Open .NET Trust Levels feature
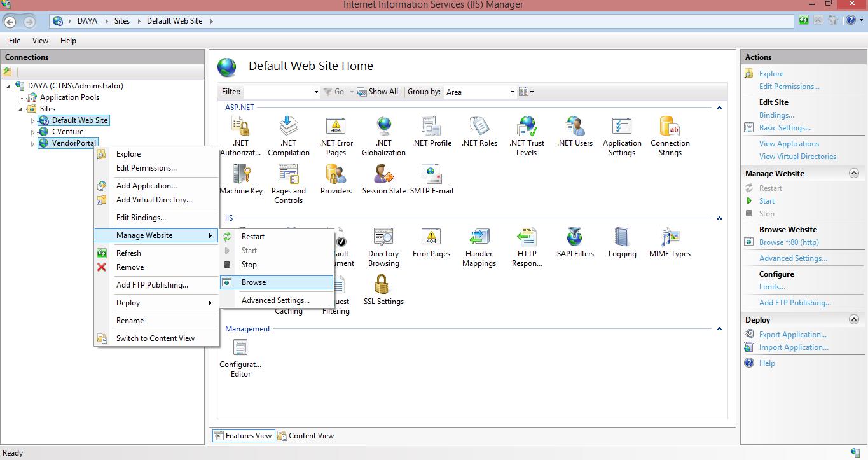The height and width of the screenshot is (460, 868). coord(527,136)
